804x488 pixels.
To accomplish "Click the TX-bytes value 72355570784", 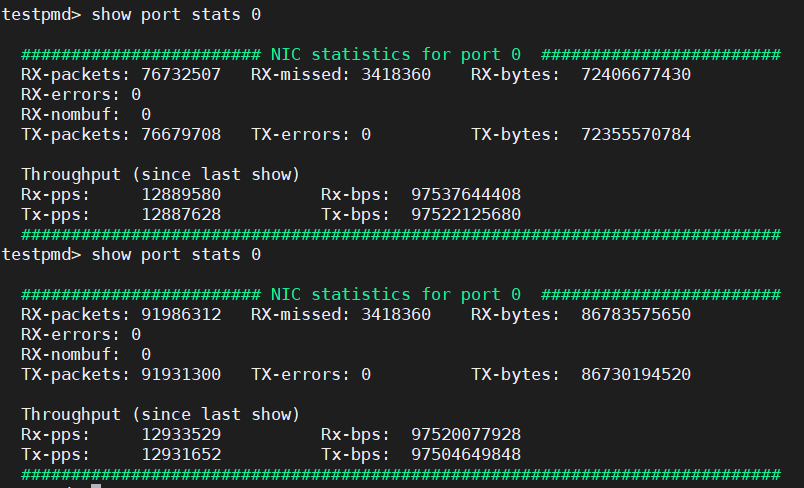I will 635,134.
